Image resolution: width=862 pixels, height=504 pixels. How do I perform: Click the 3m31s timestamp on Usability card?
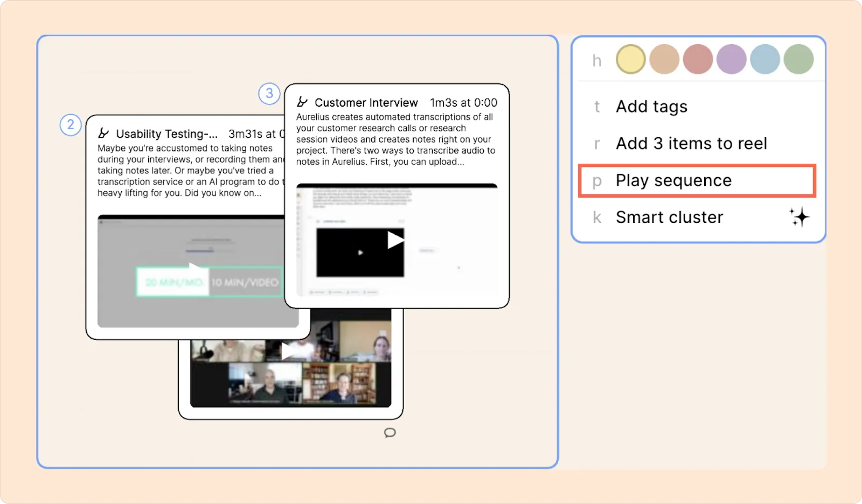pyautogui.click(x=256, y=134)
